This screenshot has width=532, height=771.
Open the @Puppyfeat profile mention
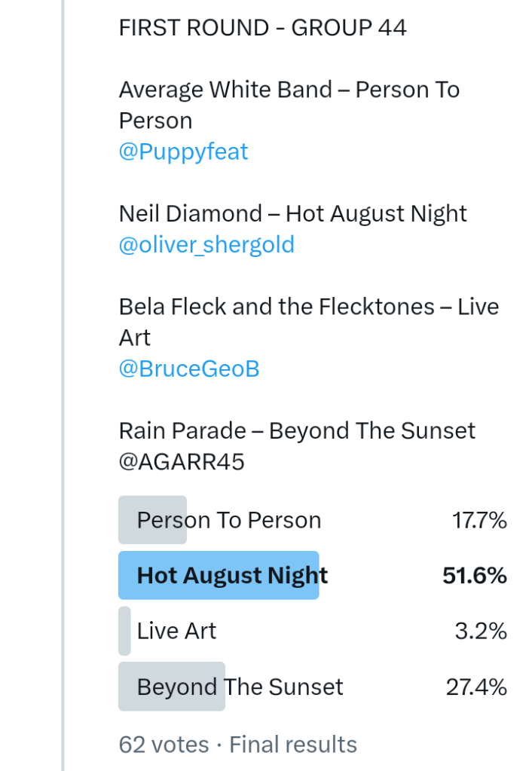(x=183, y=151)
